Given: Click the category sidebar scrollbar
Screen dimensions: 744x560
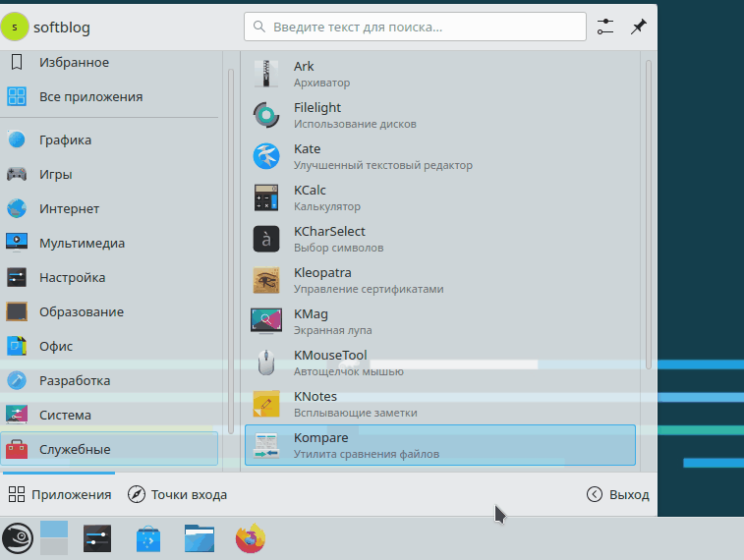Looking at the screenshot, I should pos(231,252).
